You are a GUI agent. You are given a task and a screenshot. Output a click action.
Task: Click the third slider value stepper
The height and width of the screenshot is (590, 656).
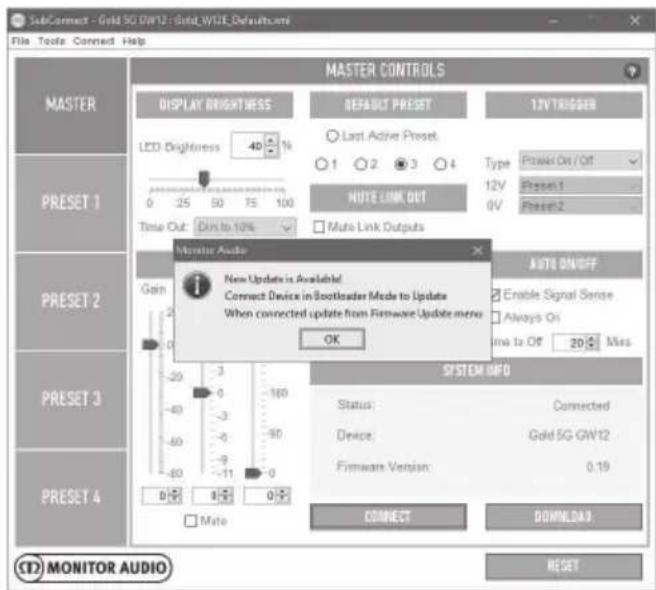point(283,496)
